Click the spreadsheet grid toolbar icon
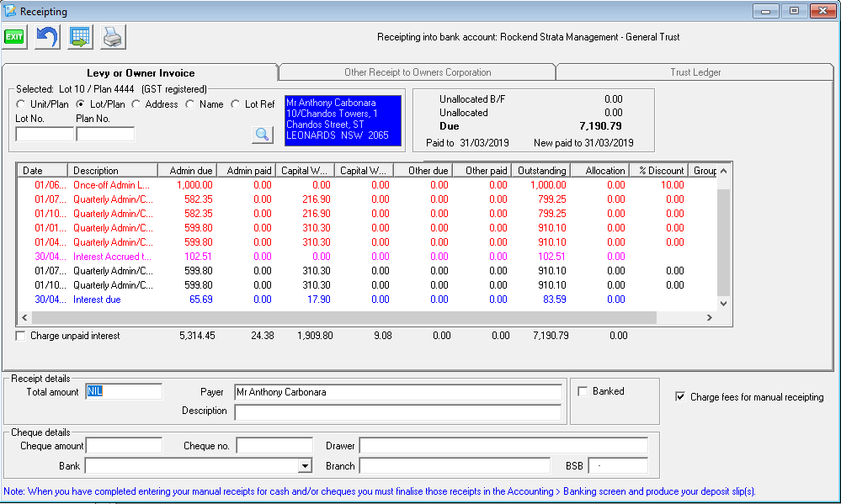The width and height of the screenshot is (841, 504). point(80,37)
